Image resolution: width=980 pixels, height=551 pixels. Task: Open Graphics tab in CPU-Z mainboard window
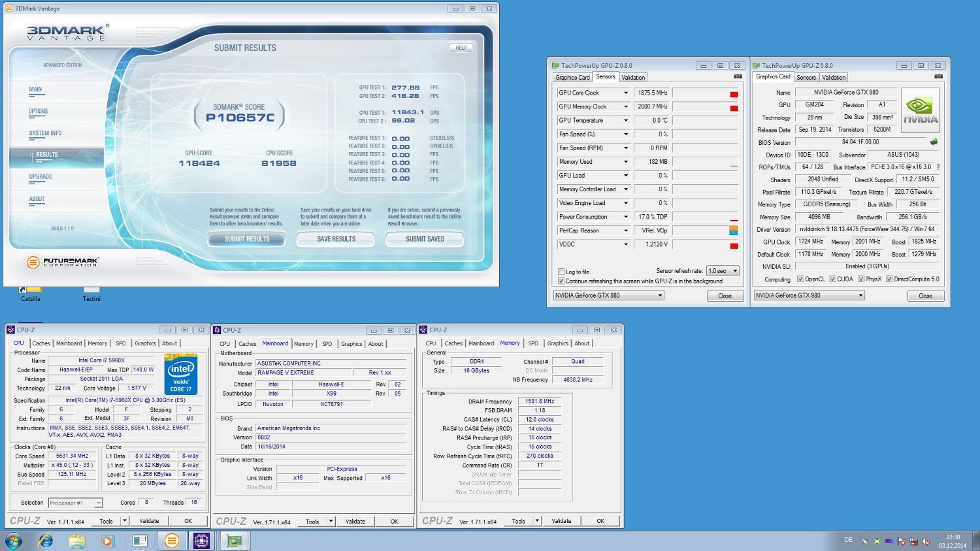[x=351, y=344]
